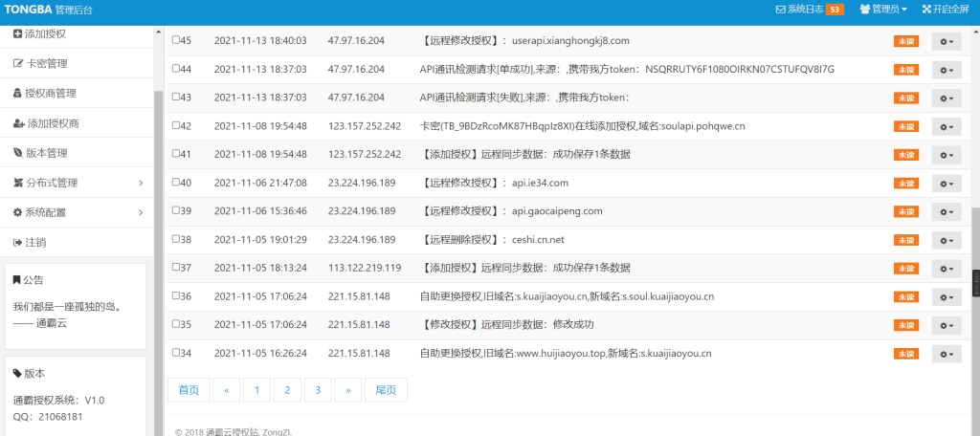Jump to page 2
Screen dimensions: 980x436
click(287, 390)
